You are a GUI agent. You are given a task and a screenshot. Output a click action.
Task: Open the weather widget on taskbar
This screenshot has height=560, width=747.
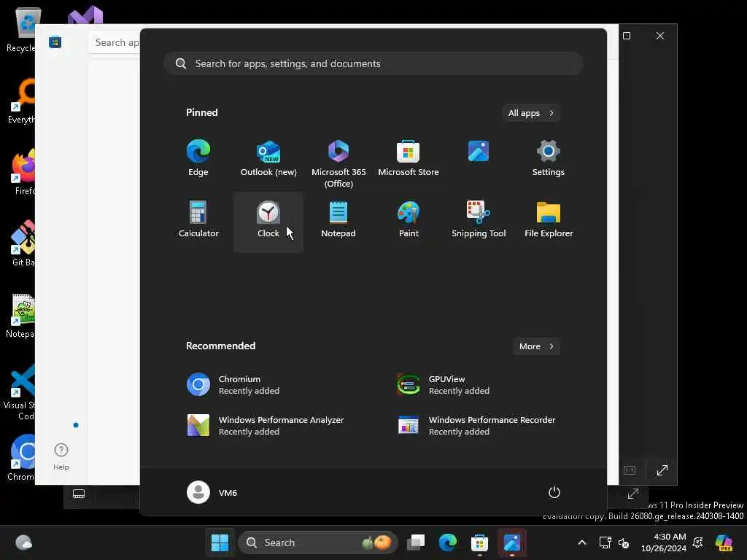coord(24,542)
